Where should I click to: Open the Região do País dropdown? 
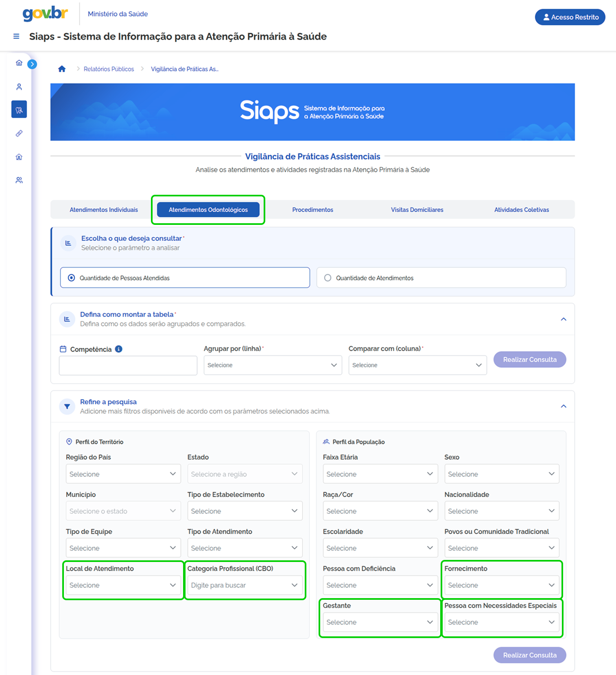[x=123, y=474]
